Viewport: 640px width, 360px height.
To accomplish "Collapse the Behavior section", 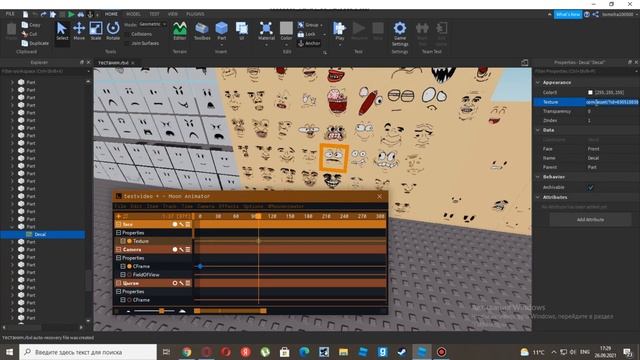I will pos(538,177).
